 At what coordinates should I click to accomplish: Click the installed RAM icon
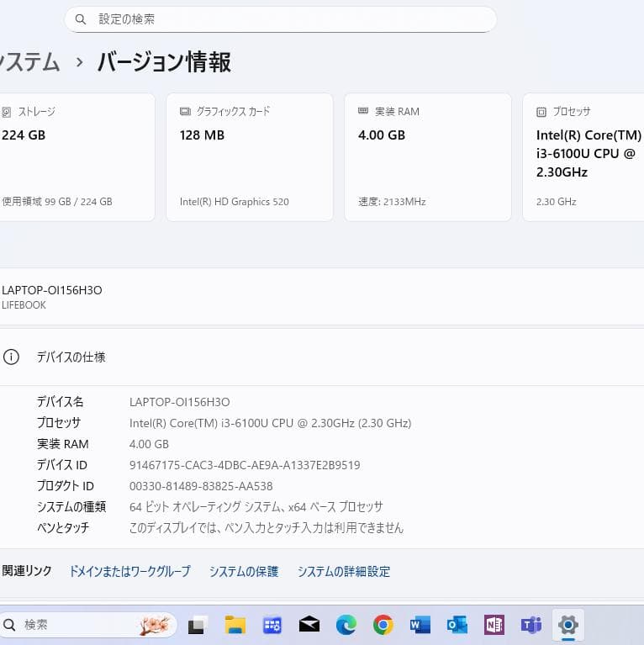(363, 111)
